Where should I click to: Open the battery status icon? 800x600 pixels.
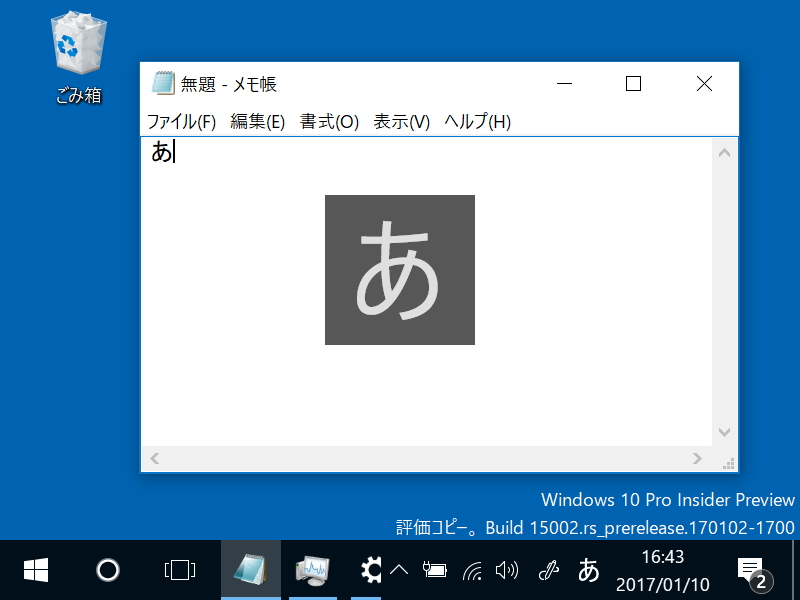pyautogui.click(x=436, y=570)
